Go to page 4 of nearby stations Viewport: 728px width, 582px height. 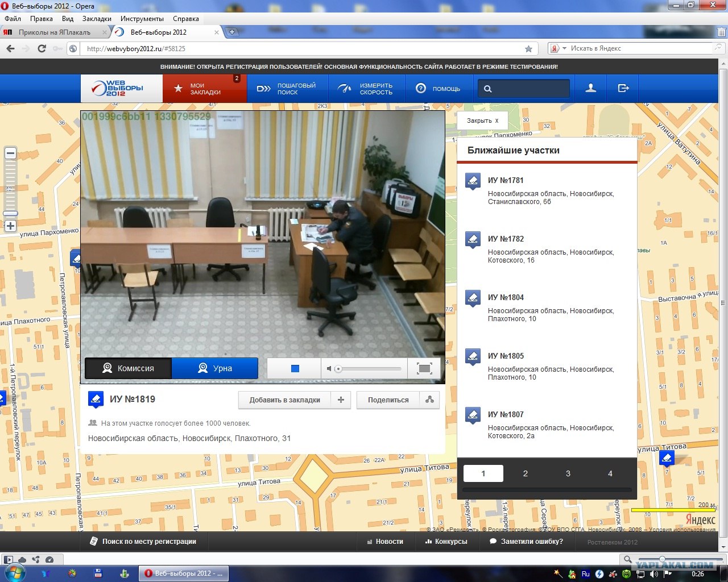click(x=610, y=473)
